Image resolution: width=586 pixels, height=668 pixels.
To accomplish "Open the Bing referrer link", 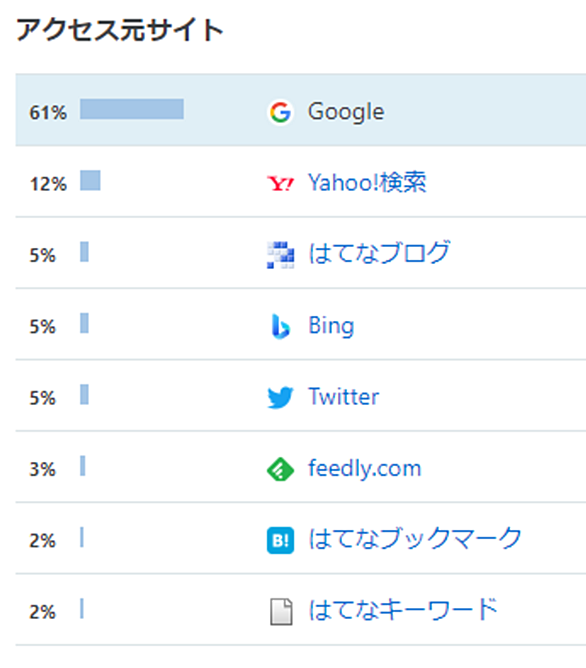I will click(x=331, y=326).
